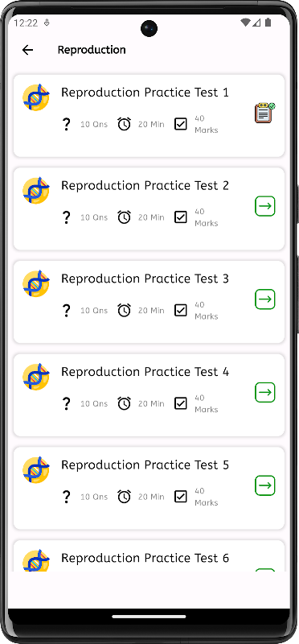Image resolution: width=299 pixels, height=644 pixels.
Task: Select the Reproduction Practice Test 6 title
Action: coord(145,559)
